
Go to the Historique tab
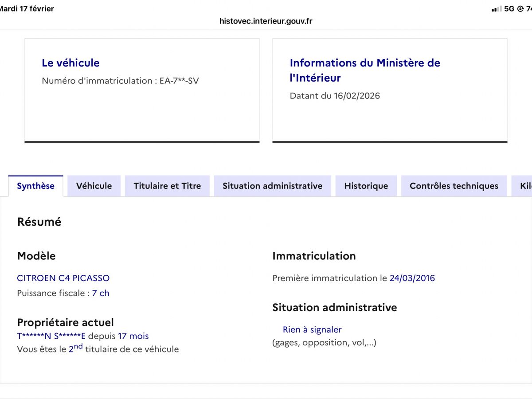click(366, 186)
